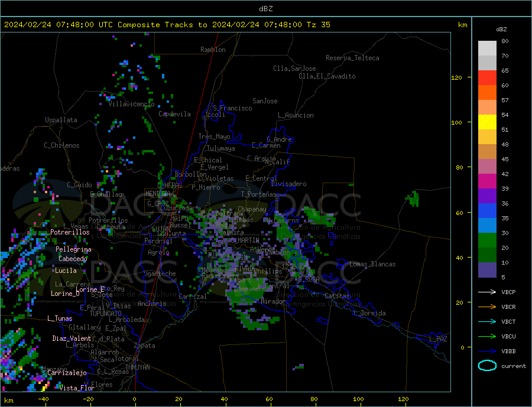532x407 pixels.
Task: Click the orange VBCR arrow icon in legend
Action: [487, 307]
